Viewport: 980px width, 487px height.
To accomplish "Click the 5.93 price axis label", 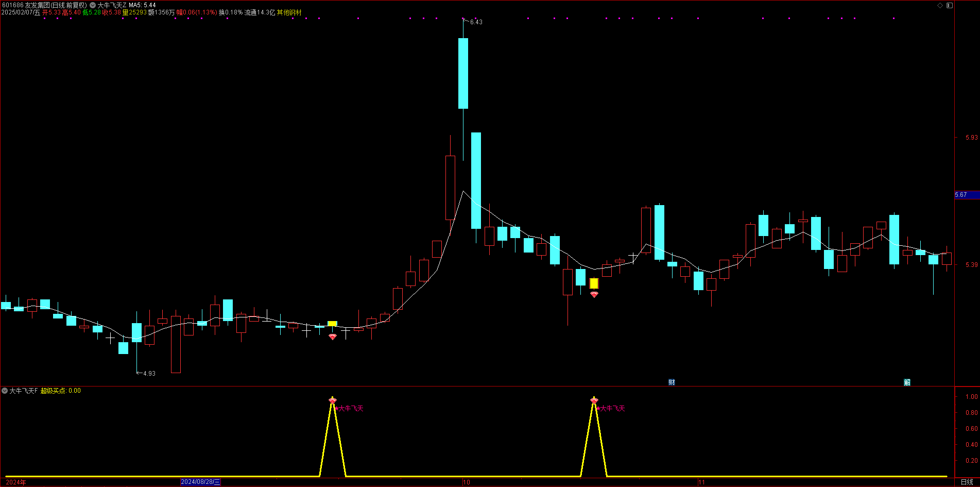I will [x=972, y=138].
